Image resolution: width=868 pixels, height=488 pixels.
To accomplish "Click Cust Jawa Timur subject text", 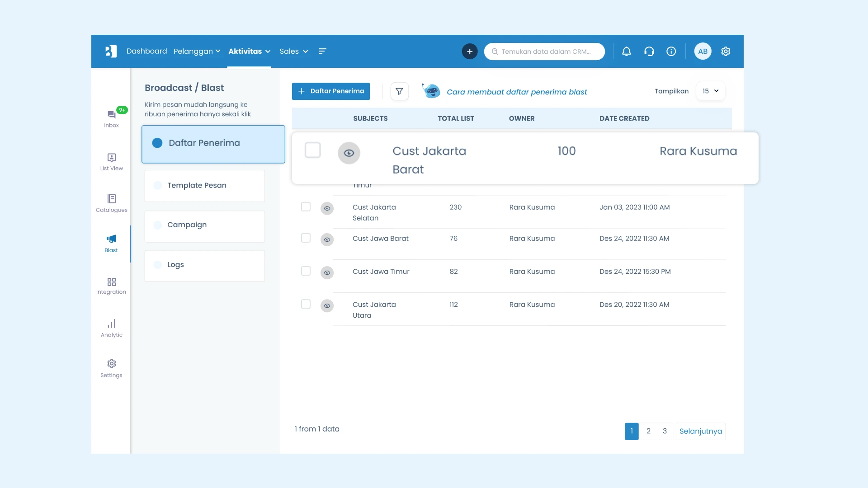I will click(x=381, y=272).
